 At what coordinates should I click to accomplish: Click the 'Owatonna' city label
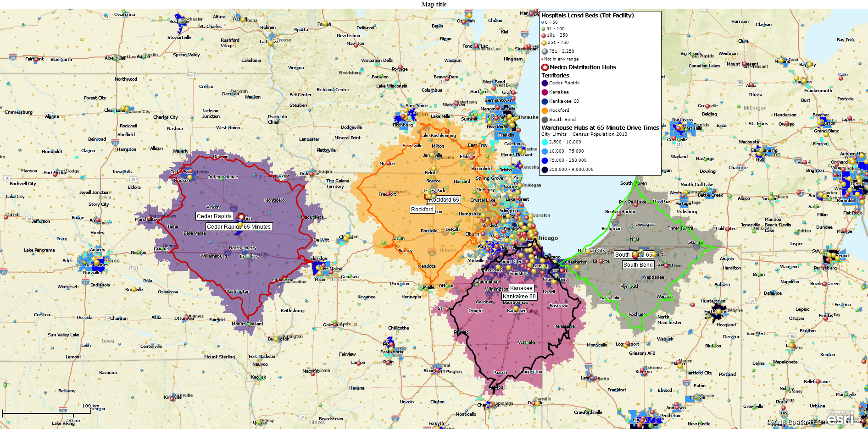point(125,14)
